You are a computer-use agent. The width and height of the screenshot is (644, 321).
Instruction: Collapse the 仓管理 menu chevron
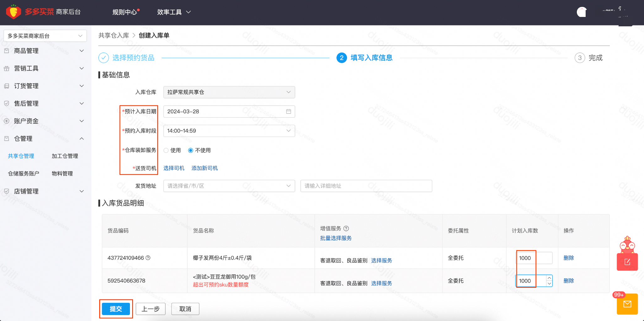tap(82, 139)
